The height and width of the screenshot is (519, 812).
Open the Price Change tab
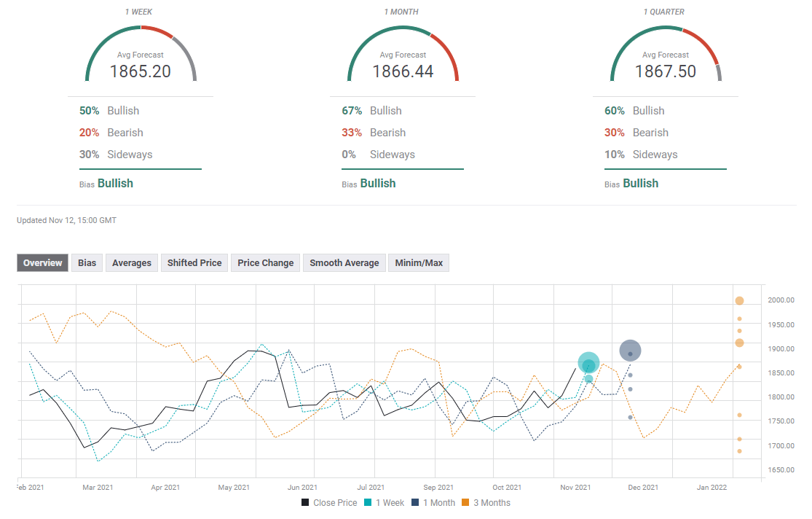pyautogui.click(x=266, y=263)
